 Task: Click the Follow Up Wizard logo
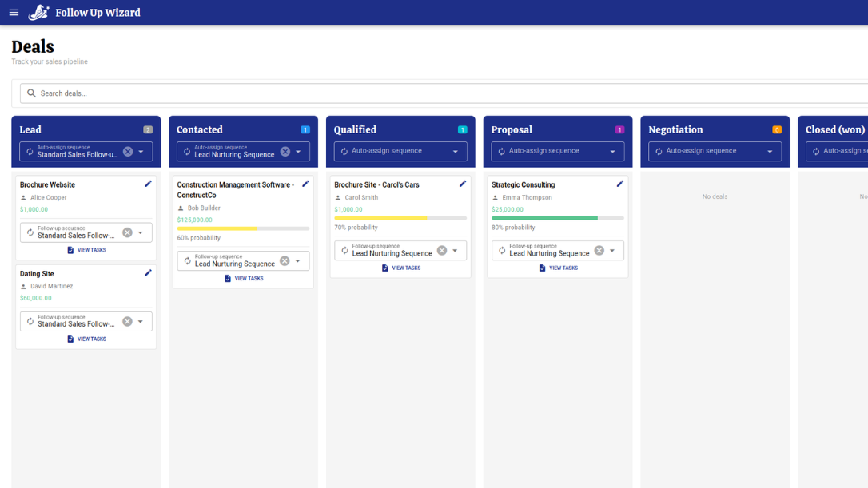click(38, 12)
